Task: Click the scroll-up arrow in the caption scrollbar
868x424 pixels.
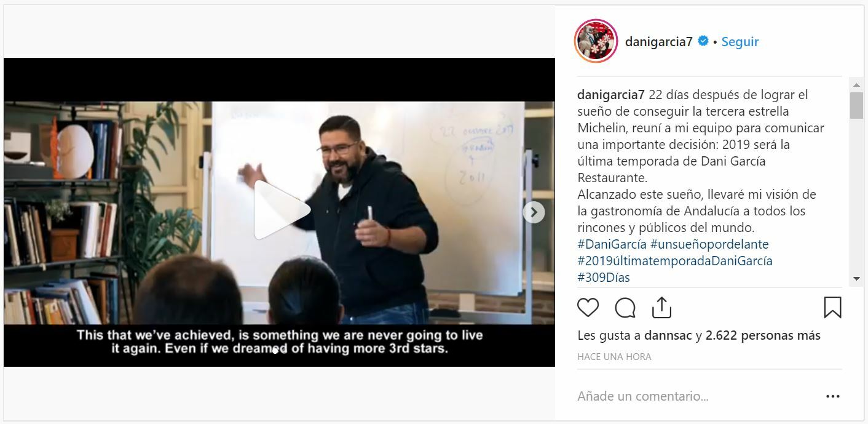Action: point(856,84)
